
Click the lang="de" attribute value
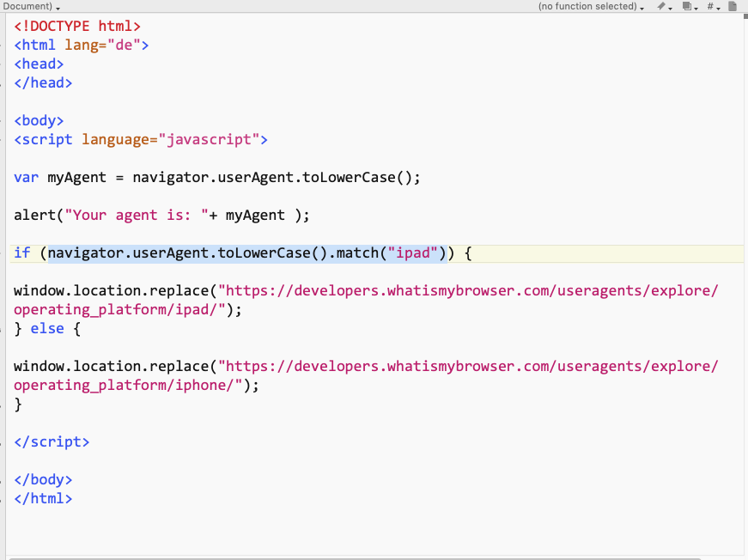pos(123,45)
